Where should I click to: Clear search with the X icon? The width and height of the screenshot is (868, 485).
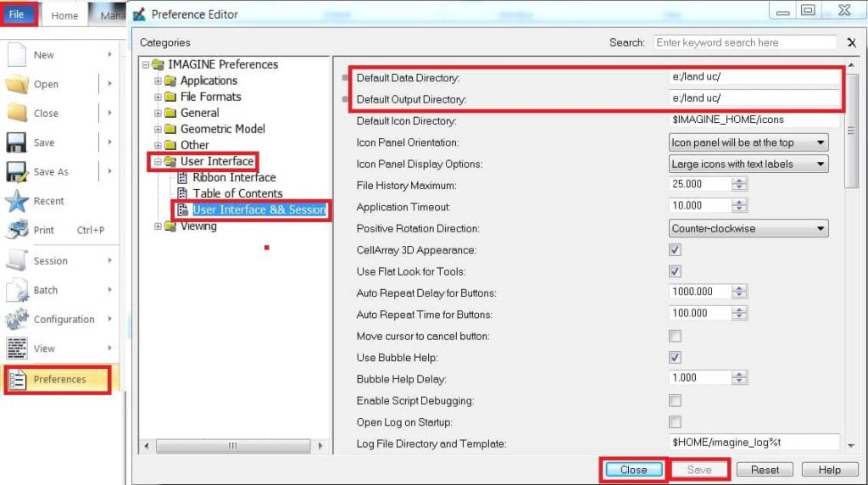click(851, 42)
